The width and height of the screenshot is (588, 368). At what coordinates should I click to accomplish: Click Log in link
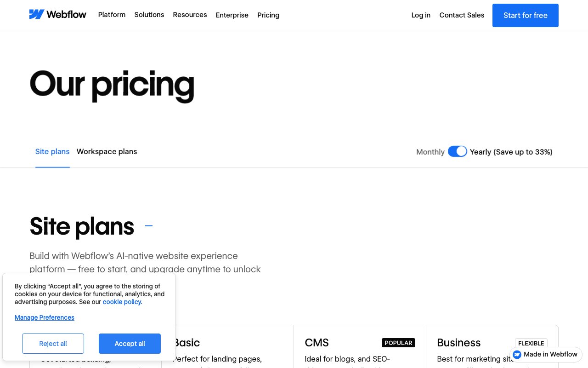421,15
